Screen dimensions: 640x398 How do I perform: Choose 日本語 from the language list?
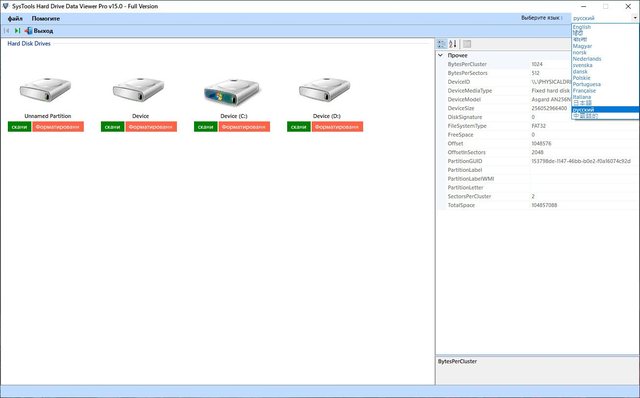click(605, 103)
